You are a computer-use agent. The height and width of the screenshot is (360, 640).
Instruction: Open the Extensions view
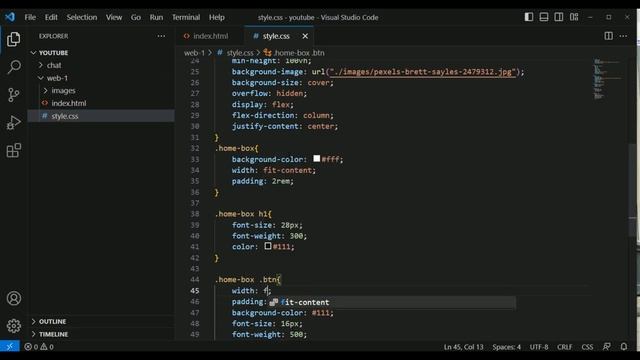point(13,150)
